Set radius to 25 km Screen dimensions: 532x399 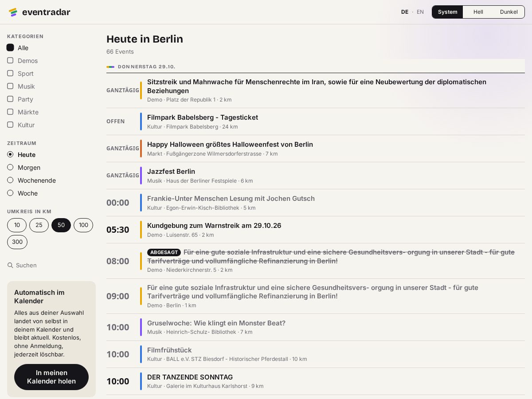(x=39, y=225)
